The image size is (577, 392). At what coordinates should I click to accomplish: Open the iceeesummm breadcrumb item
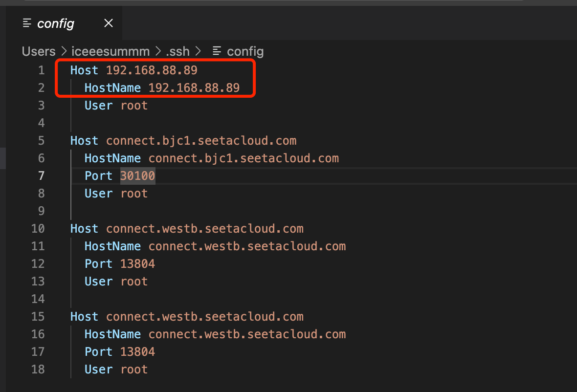111,51
